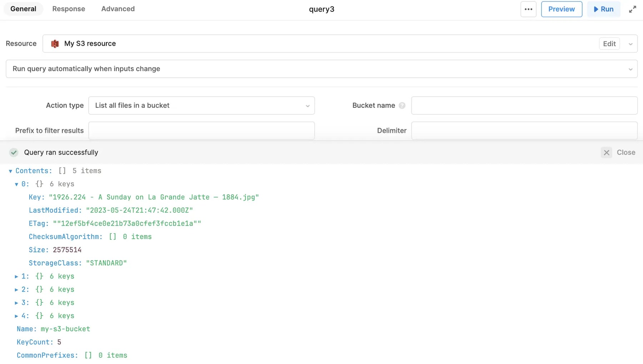Switch to the Response tab
Viewport: 643px width, 364px height.
(x=69, y=9)
